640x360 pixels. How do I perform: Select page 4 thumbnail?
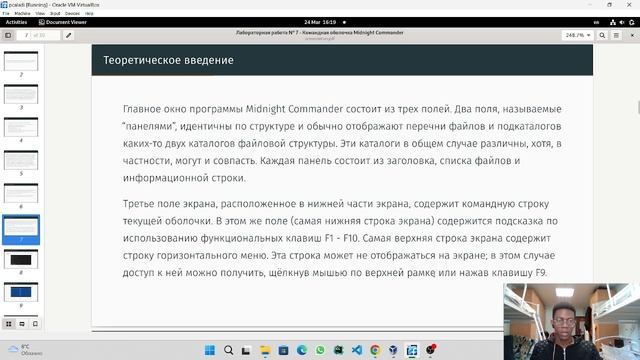pos(21,127)
